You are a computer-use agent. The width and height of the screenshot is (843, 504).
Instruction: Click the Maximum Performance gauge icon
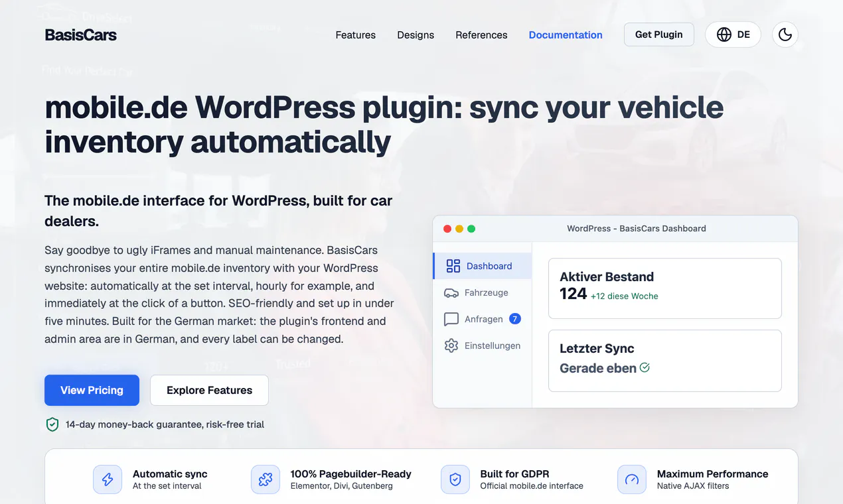[x=632, y=479]
